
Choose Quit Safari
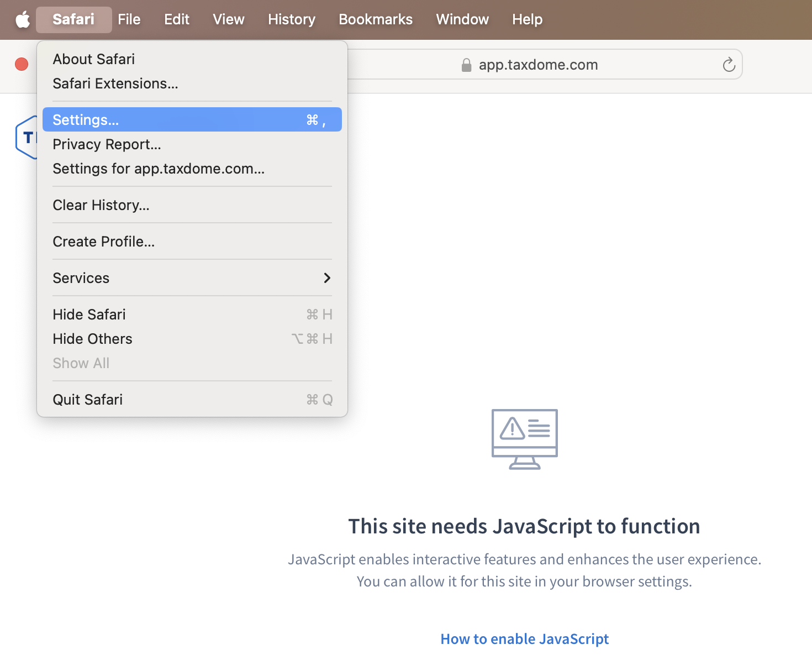pos(87,400)
